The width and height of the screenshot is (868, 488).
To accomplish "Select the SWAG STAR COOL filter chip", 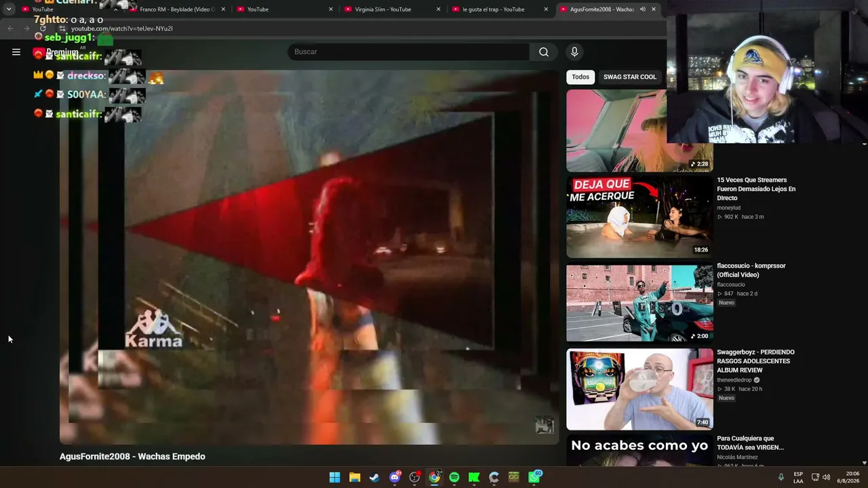I will [x=630, y=77].
